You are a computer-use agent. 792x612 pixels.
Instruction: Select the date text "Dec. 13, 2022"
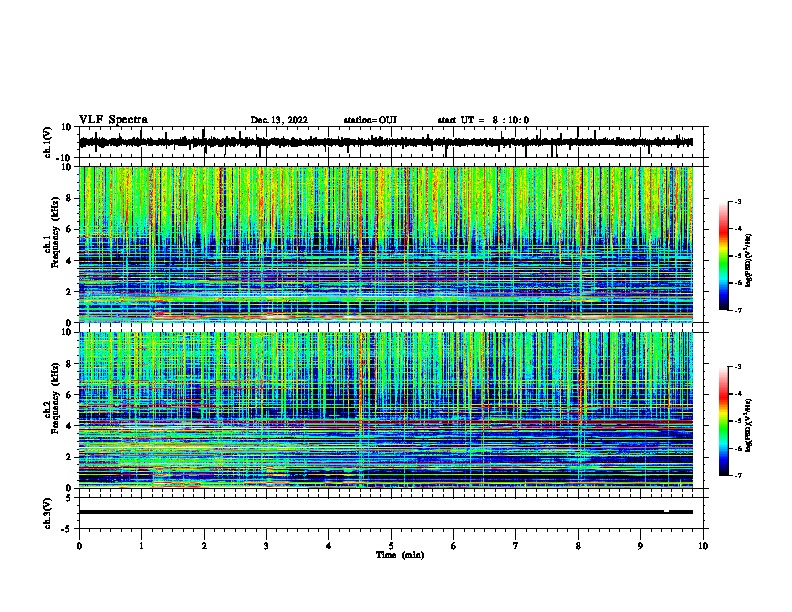click(x=279, y=120)
